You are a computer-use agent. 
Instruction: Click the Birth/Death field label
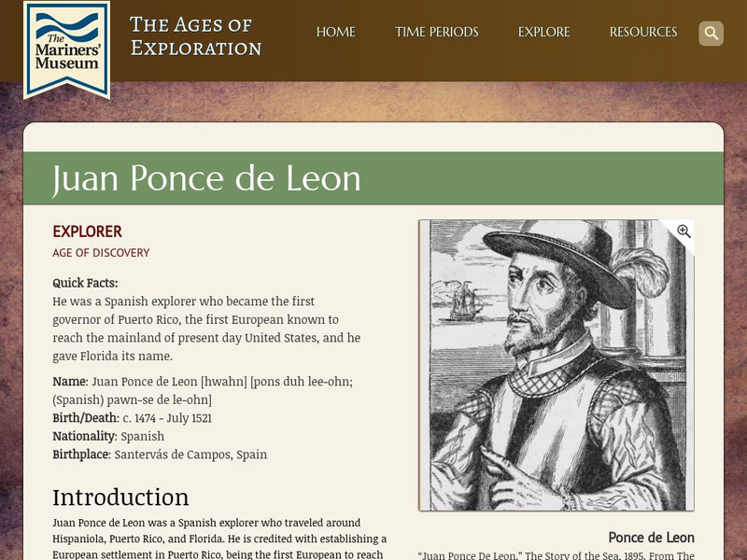[85, 418]
